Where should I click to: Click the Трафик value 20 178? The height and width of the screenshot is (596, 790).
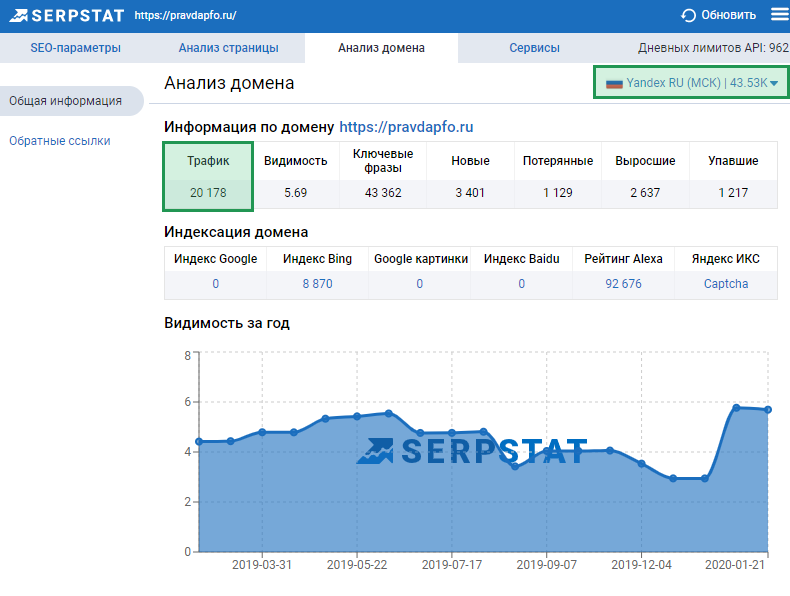[208, 193]
